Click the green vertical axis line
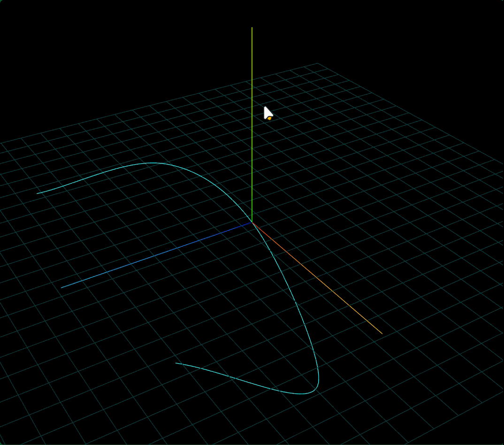504x445 pixels. [x=252, y=125]
